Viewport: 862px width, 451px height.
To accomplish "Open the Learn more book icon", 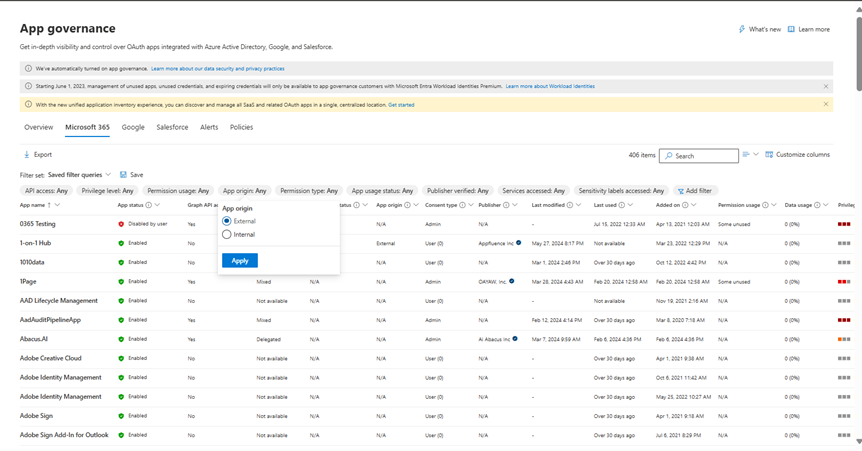I will (x=791, y=29).
